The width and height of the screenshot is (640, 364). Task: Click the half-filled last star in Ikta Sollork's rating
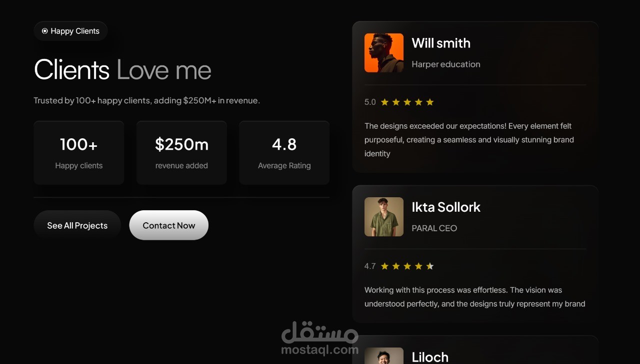tap(430, 266)
